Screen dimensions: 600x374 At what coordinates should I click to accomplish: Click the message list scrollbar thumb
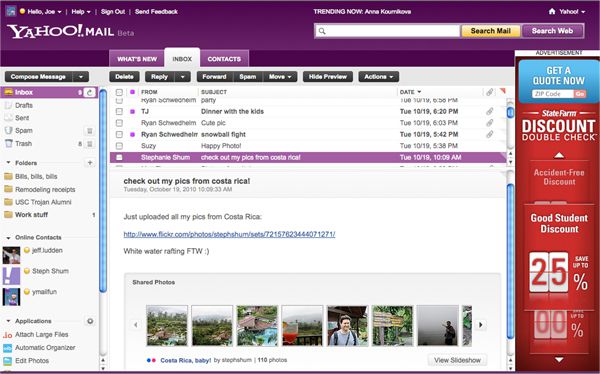510,113
